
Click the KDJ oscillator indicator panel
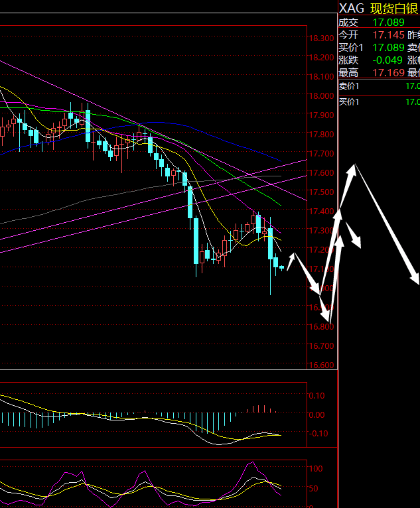pos(153,484)
